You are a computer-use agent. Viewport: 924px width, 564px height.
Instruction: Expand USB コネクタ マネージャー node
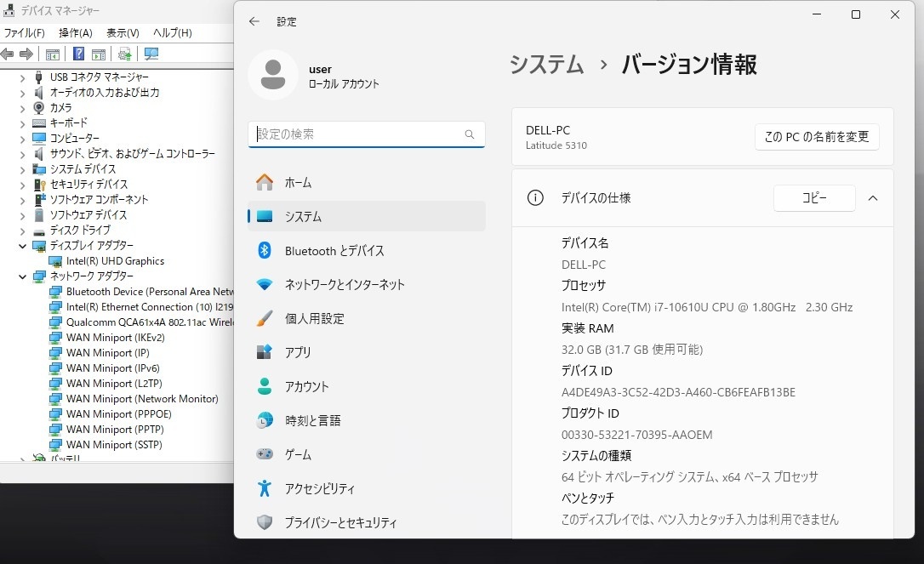pos(22,77)
